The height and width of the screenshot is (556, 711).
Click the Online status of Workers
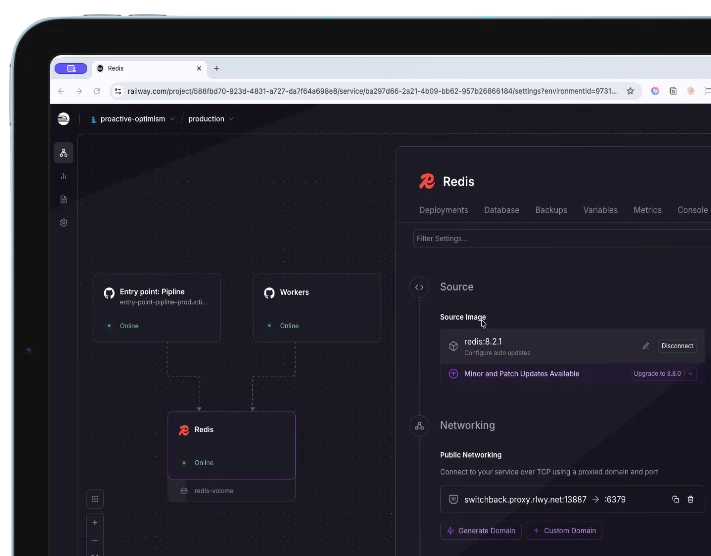point(289,326)
